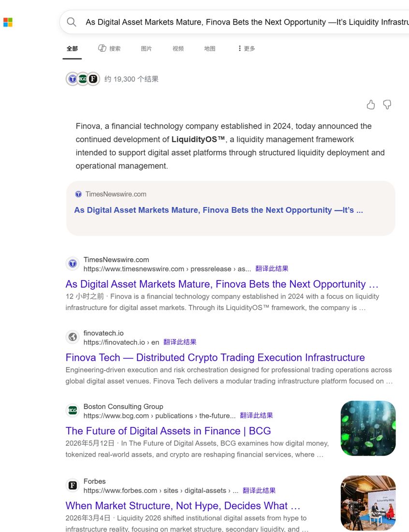Click the BCG result green thumbnail image
Viewport: 409px width, 532px height.
368,428
